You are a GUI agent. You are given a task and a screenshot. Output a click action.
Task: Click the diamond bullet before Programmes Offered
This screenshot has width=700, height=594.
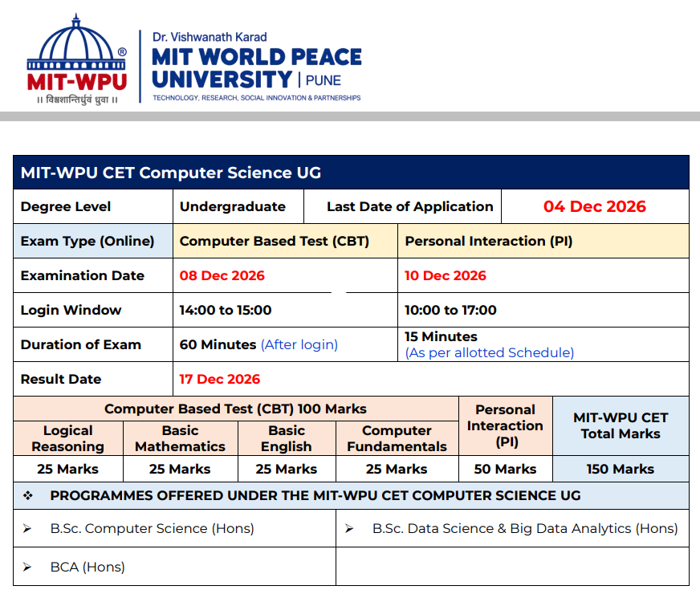27,496
